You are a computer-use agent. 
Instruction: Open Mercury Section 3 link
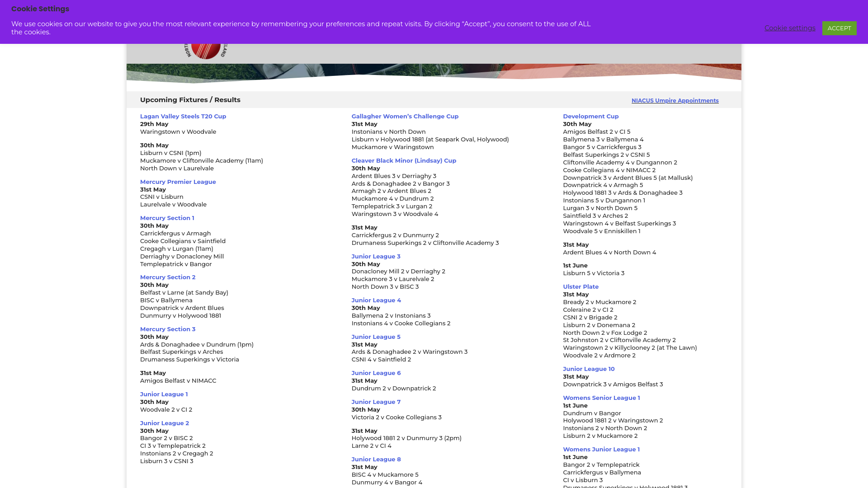[x=168, y=329]
